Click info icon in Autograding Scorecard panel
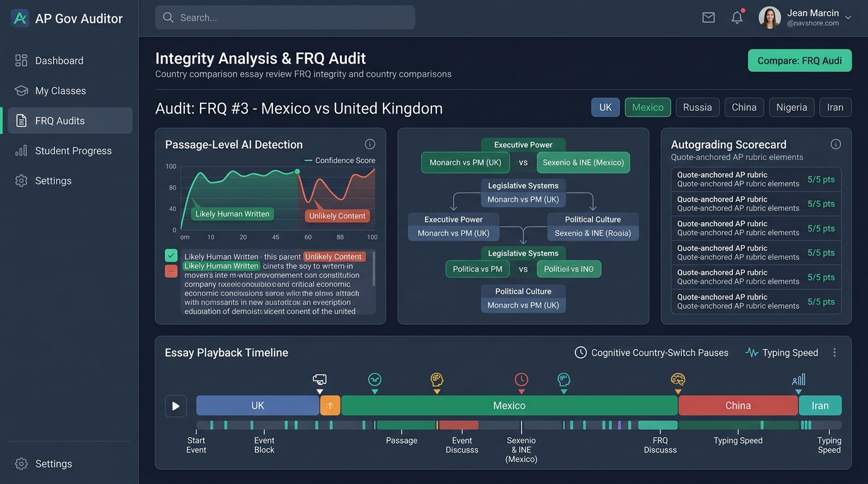The image size is (868, 484). pyautogui.click(x=836, y=144)
